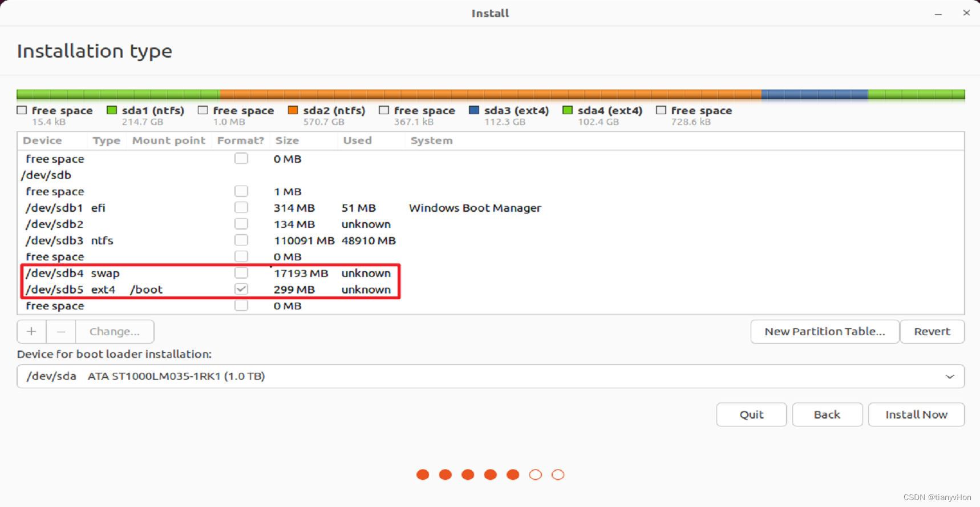Sort by Device column header
The image size is (980, 507).
point(42,140)
